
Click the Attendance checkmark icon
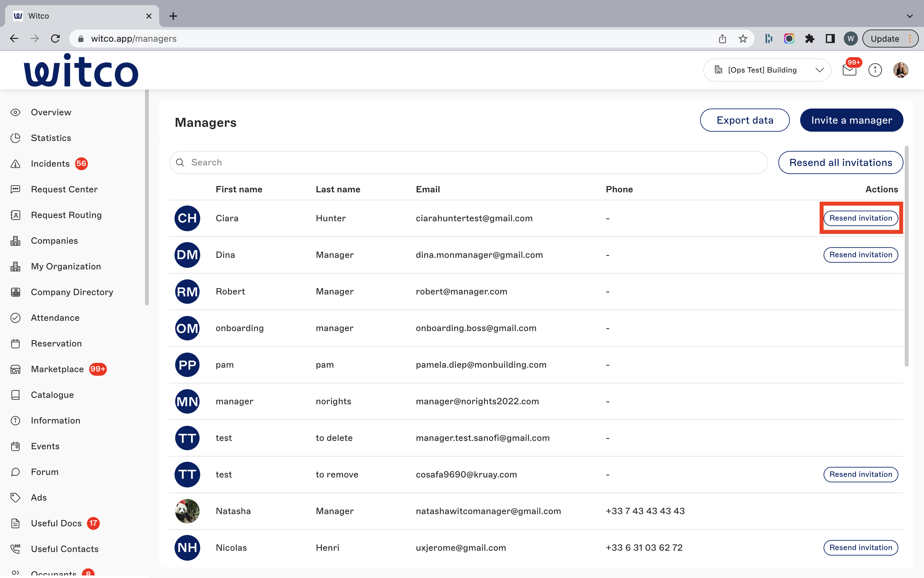[15, 318]
